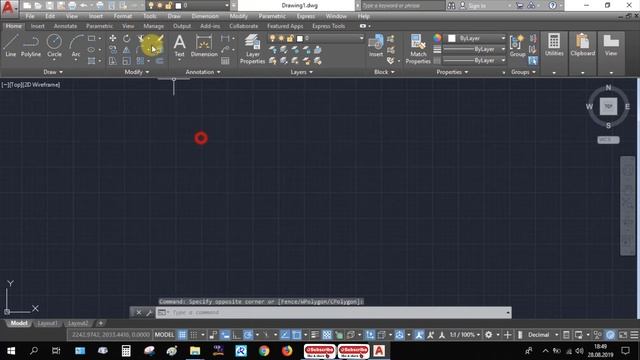Image resolution: width=640 pixels, height=360 pixels.
Task: Click Sign In button
Action: [477, 6]
